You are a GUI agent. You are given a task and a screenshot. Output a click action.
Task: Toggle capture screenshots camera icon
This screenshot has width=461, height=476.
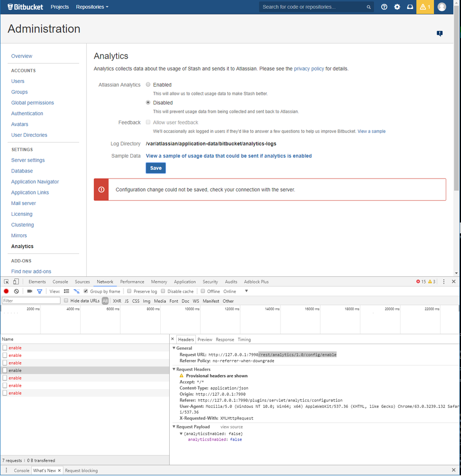(x=30, y=291)
